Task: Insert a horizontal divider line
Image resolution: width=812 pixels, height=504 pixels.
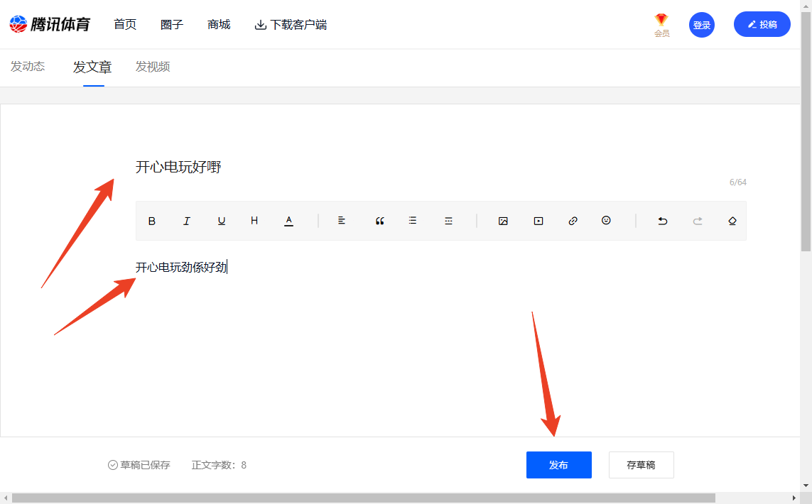Action: [448, 221]
